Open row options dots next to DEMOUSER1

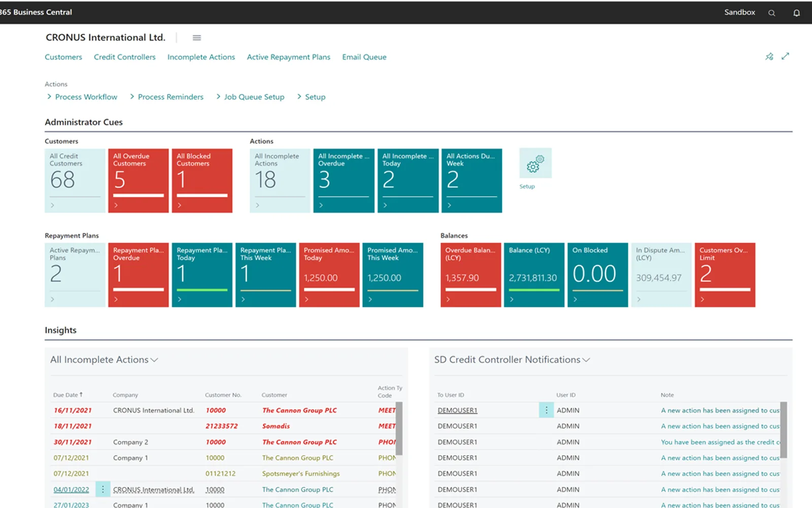tap(546, 410)
